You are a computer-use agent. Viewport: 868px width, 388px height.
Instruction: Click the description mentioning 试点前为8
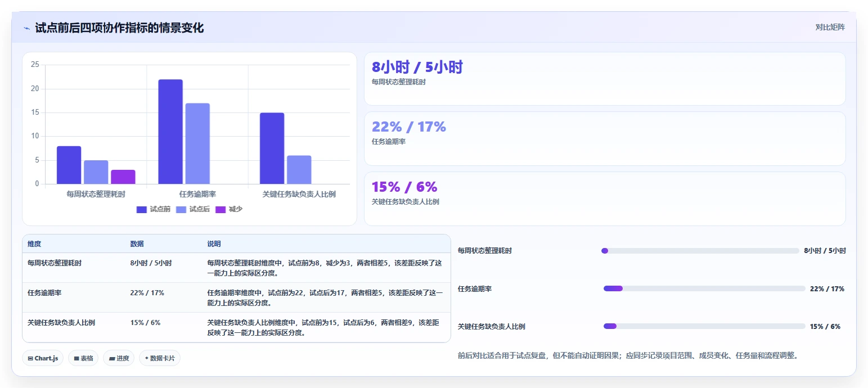[x=325, y=268]
